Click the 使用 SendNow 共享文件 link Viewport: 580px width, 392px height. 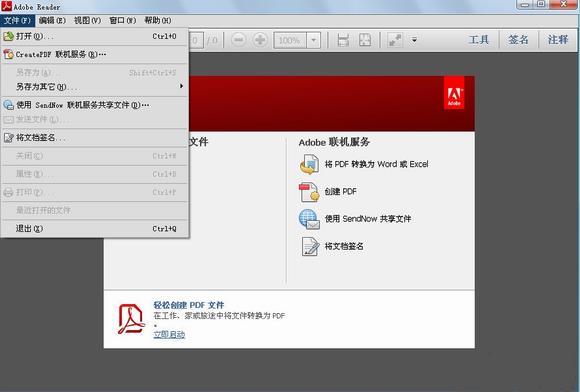point(368,219)
